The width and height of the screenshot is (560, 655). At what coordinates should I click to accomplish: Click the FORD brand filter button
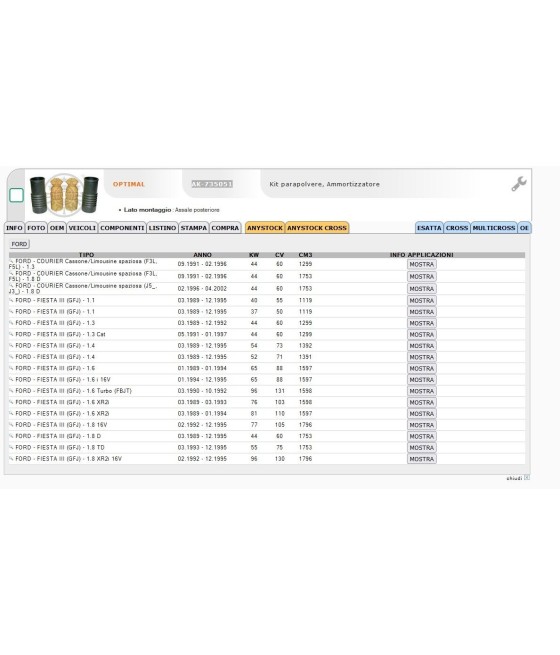pos(19,244)
